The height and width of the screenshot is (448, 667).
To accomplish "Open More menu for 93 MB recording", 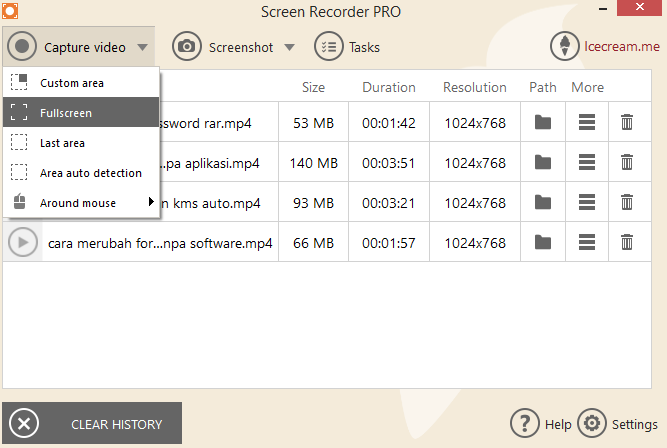I will click(587, 202).
